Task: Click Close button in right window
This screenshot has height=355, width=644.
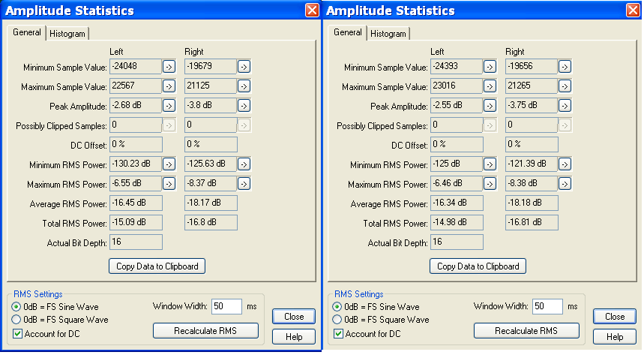Action: (x=615, y=316)
